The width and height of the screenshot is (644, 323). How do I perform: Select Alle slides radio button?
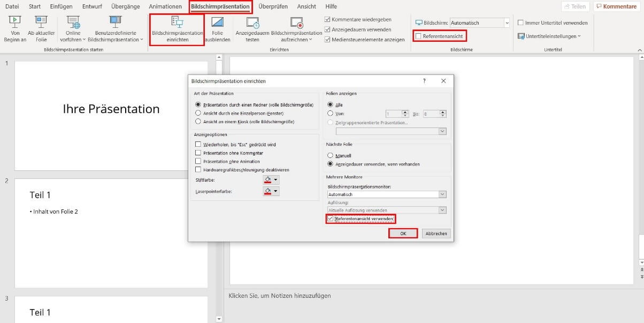click(330, 105)
